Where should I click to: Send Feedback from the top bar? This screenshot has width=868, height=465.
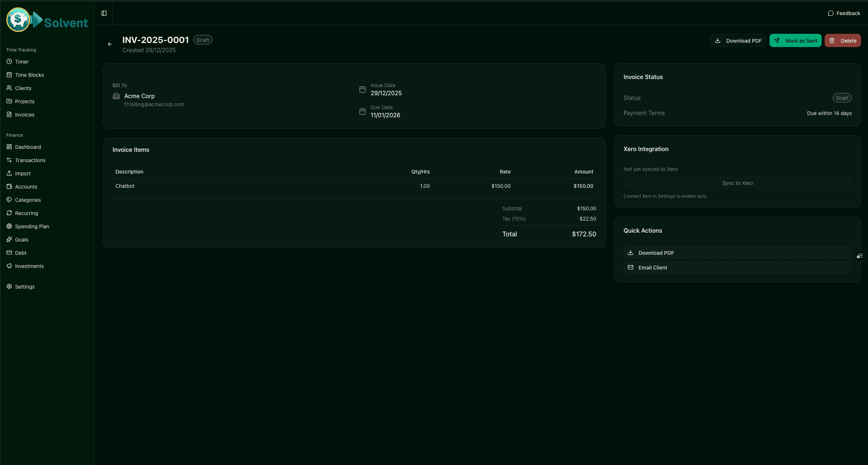click(x=844, y=13)
